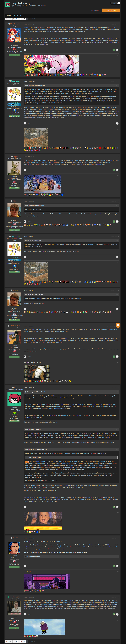Click reaction circle on Bya's post
This screenshot has height=644, width=126.
tap(117, 507)
